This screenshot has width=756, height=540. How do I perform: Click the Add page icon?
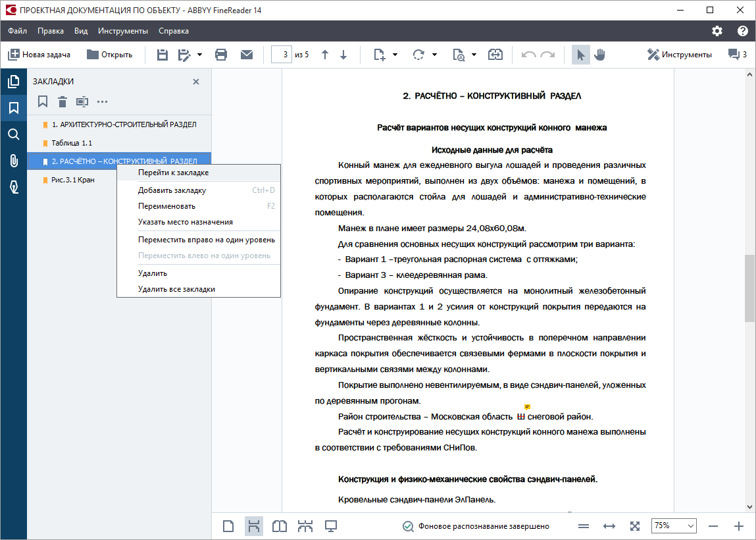tap(380, 55)
